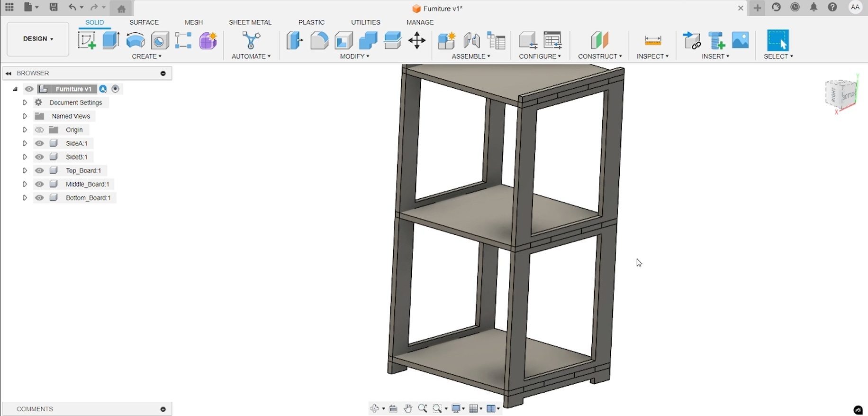Viewport: 868px width, 416px height.
Task: Select the Move/Copy tool
Action: 417,40
